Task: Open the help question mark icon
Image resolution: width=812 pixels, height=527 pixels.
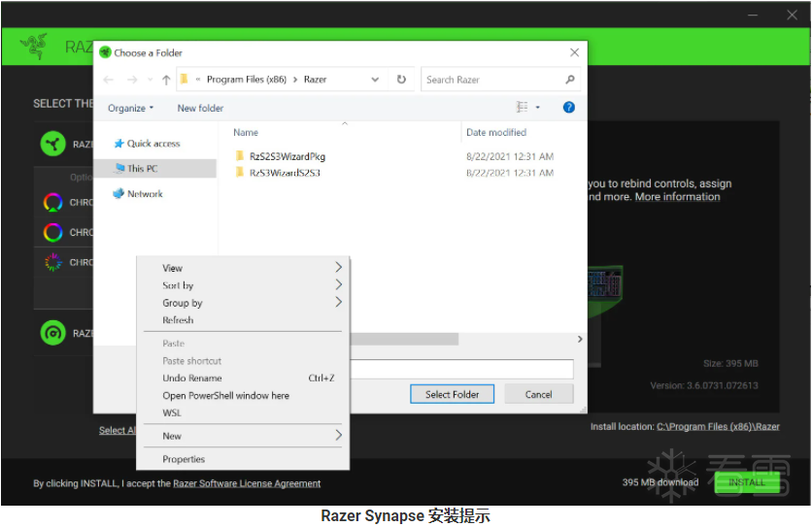Action: (x=568, y=107)
